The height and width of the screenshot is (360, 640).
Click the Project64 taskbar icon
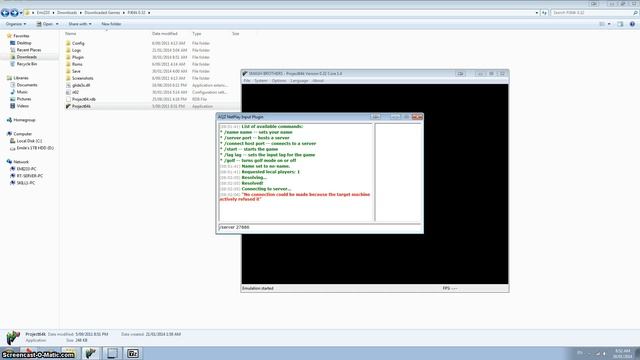(x=91, y=353)
